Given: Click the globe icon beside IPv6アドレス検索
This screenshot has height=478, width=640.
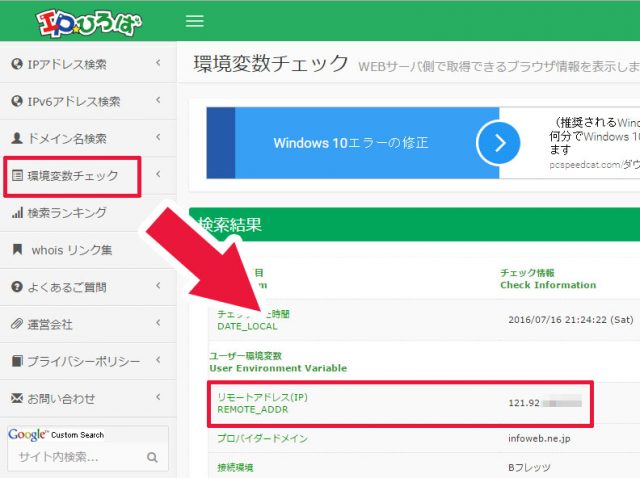Looking at the screenshot, I should tap(16, 102).
